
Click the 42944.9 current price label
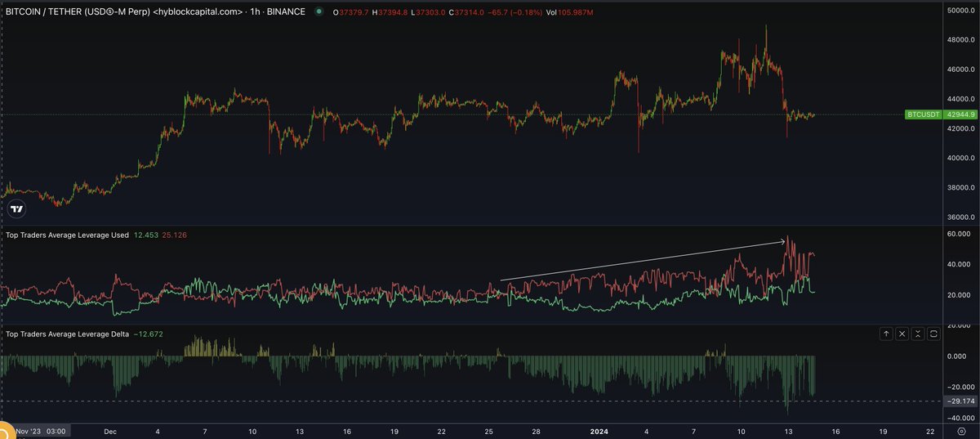click(959, 115)
